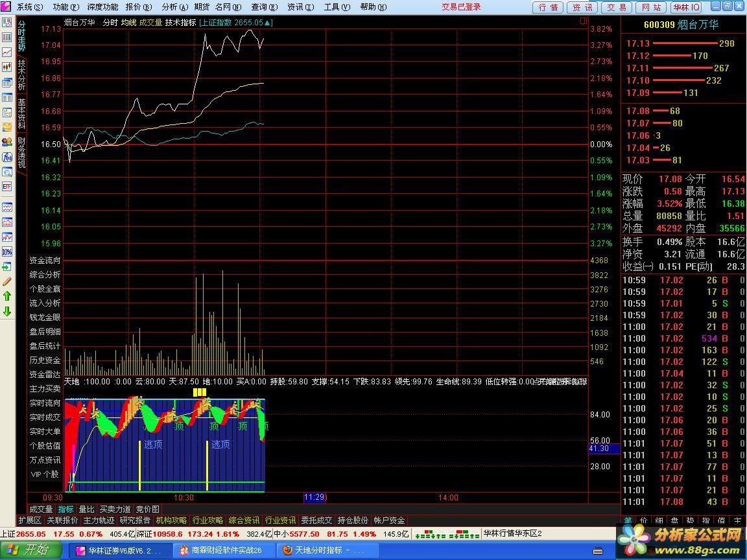The width and height of the screenshot is (747, 560).
Task: Click the small red square icon at chart top-right
Action: pyautogui.click(x=584, y=21)
